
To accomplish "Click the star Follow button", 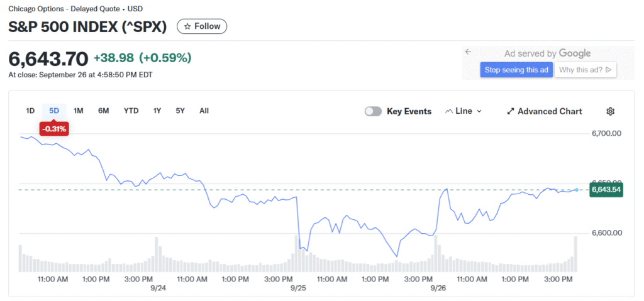I will coord(202,26).
